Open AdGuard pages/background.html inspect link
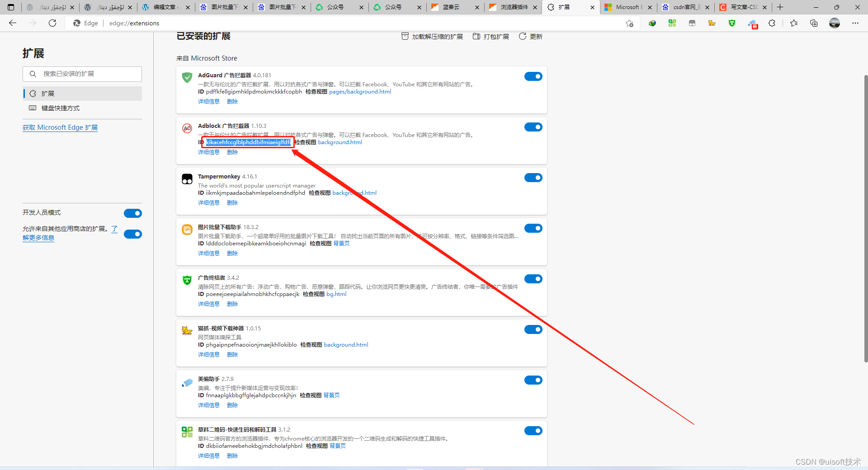Screen dimensions: 868x470 360,92
